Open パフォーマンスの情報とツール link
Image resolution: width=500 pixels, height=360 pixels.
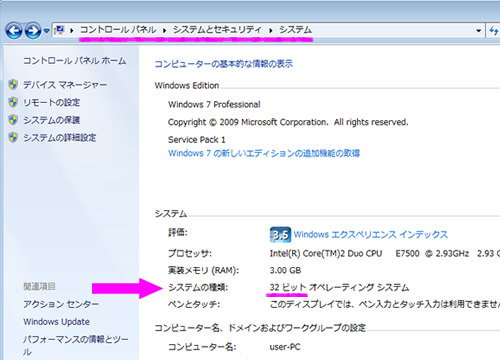tap(76, 345)
